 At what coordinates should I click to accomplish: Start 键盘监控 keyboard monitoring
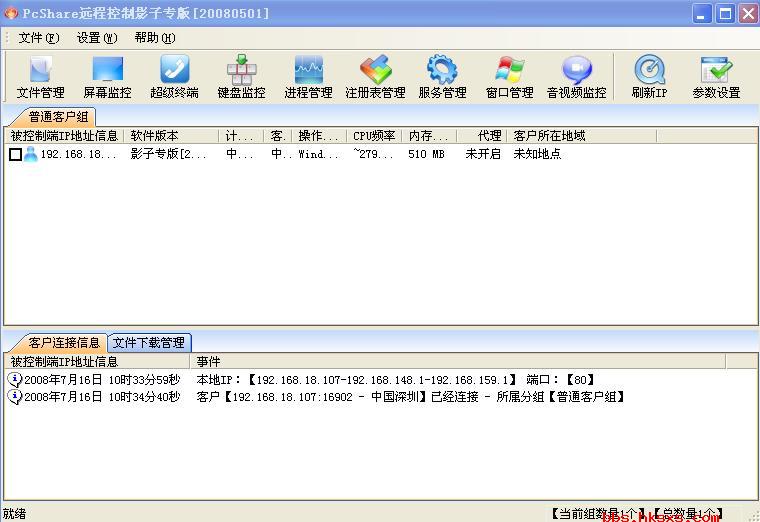tap(241, 77)
